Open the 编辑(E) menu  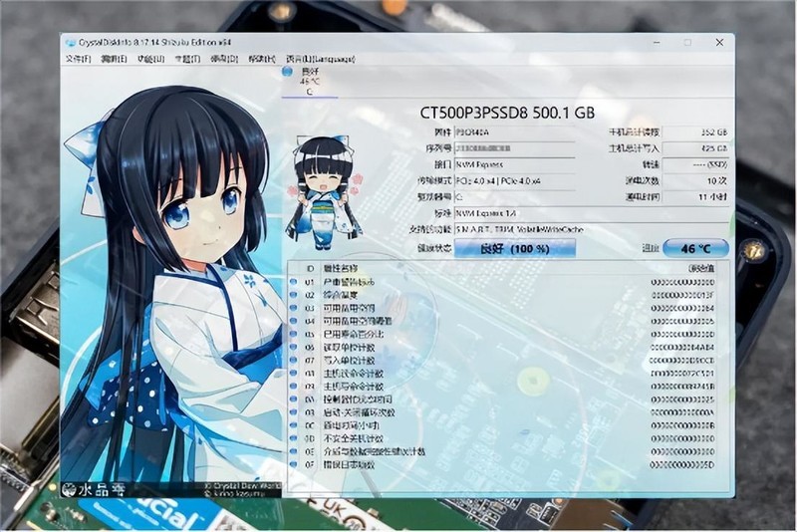coord(114,59)
